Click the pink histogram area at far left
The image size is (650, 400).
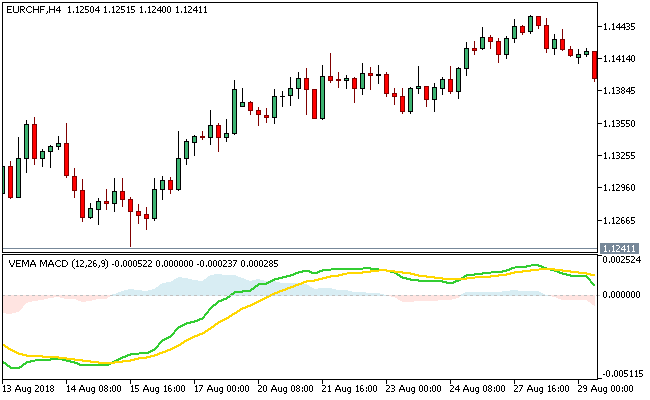pos(12,303)
